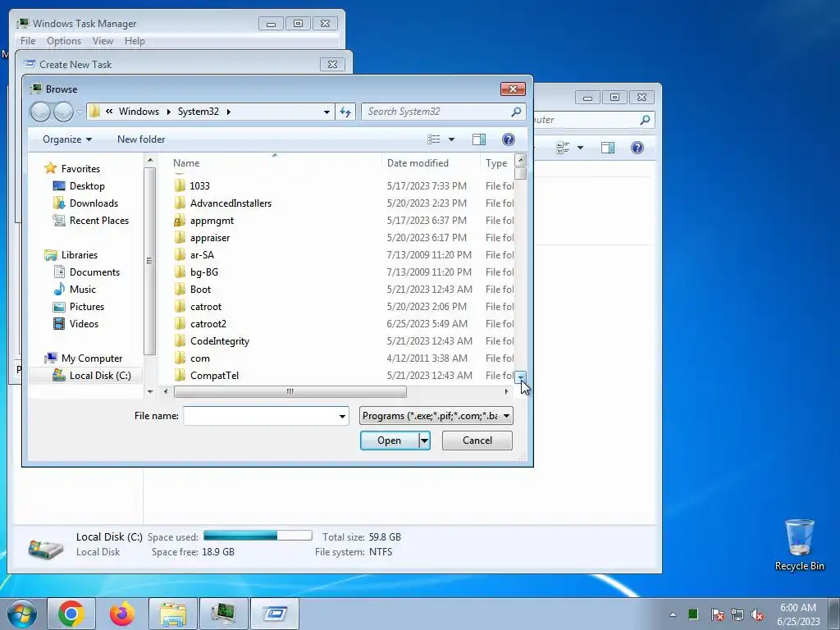Click the Libraries heading
Screen dimensions: 840x630
(x=80, y=255)
